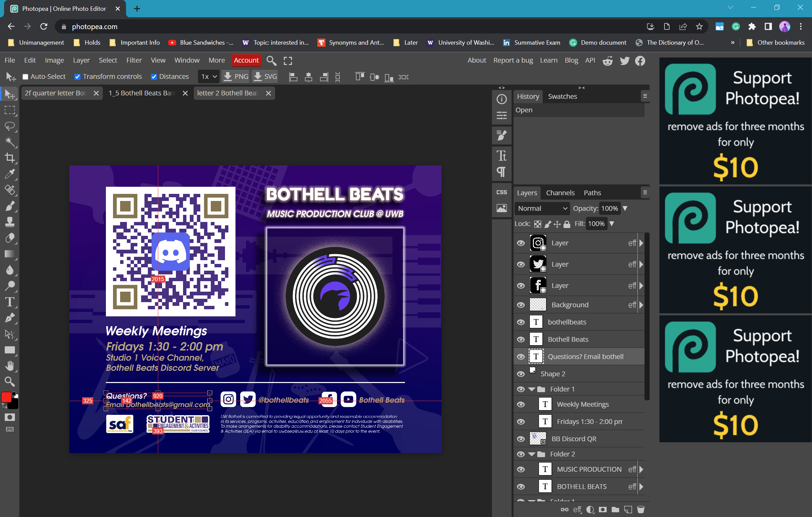Open the Report a bug link
Image resolution: width=812 pixels, height=517 pixels.
click(x=513, y=60)
